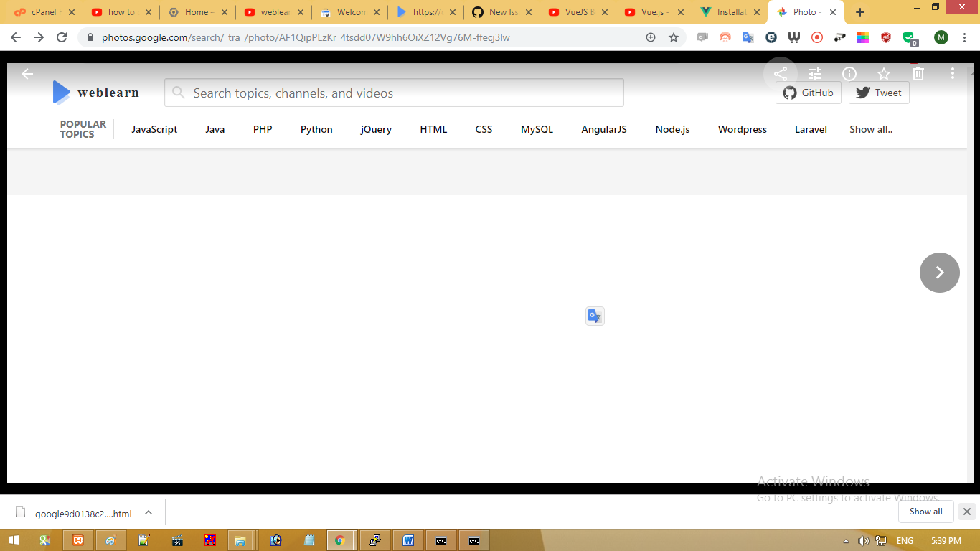Click the Google Translate extension icon
The height and width of the screenshot is (551, 980).
(748, 37)
